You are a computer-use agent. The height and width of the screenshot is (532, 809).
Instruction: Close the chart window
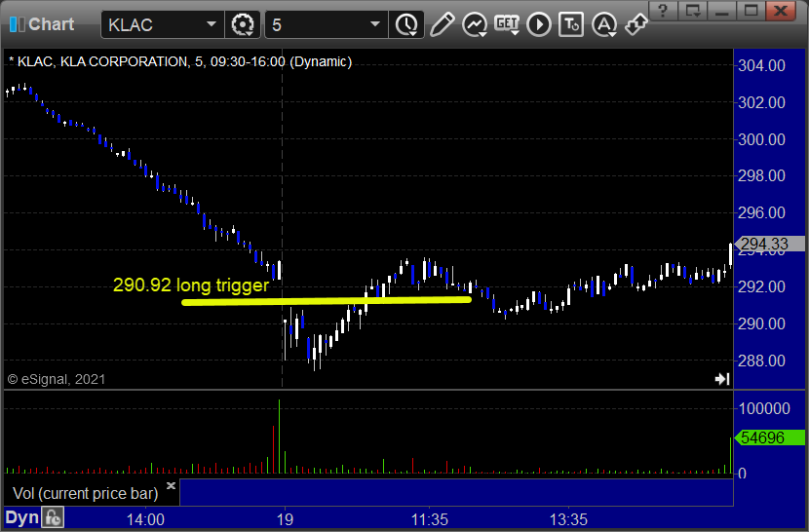(781, 11)
